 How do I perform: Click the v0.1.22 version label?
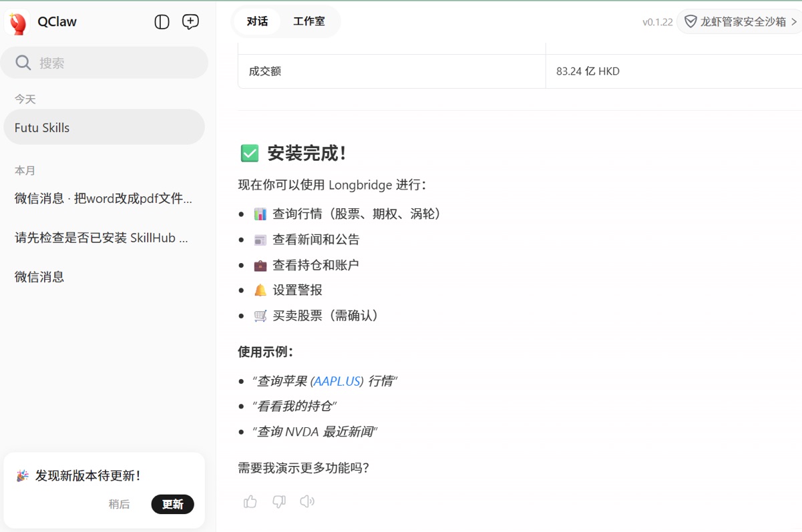(657, 22)
